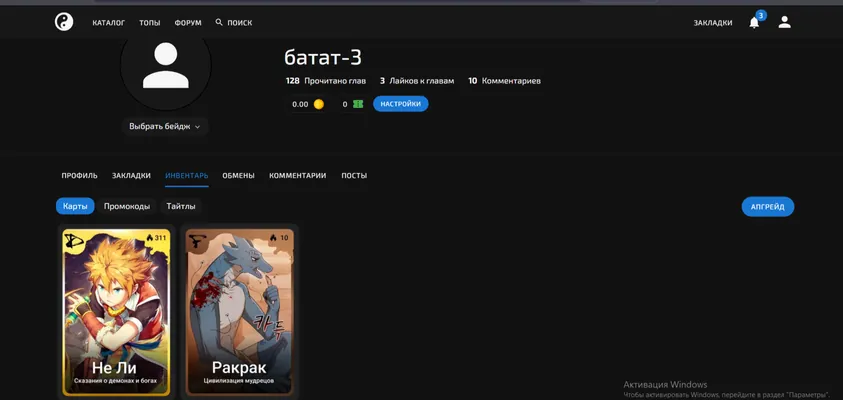Click the profile avatar placeholder
Viewport: 843px width, 400px height.
(166, 66)
